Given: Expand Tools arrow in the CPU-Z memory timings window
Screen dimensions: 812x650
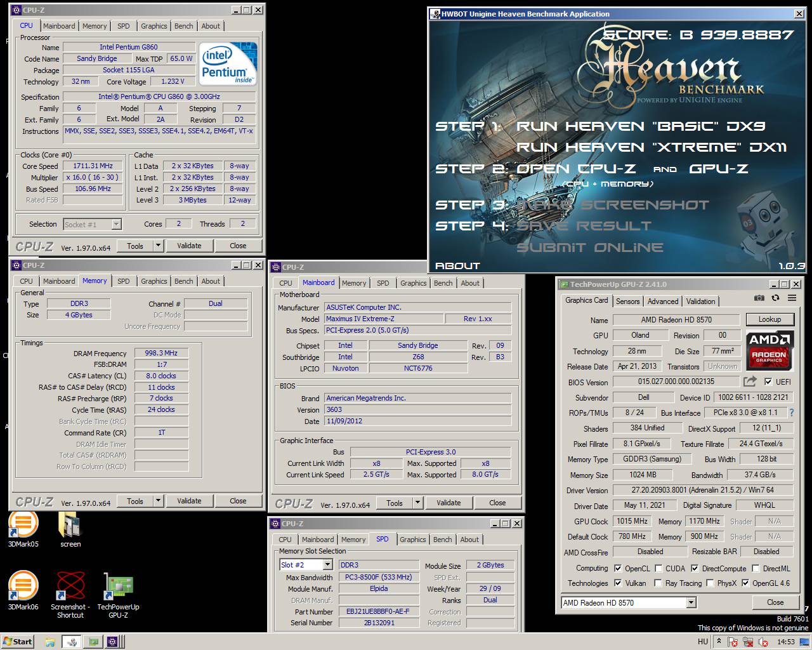Looking at the screenshot, I should [159, 501].
